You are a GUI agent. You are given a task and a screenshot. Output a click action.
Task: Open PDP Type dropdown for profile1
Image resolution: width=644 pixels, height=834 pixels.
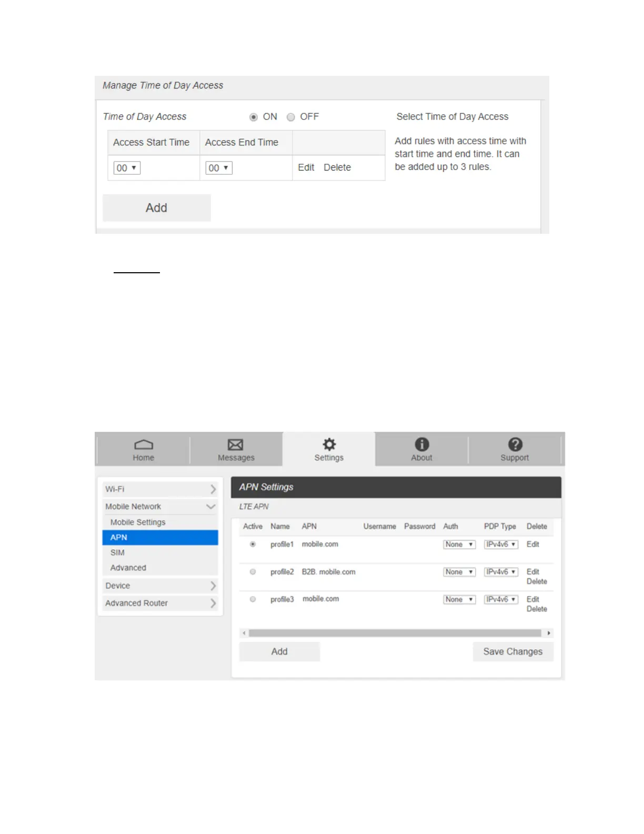[501, 544]
